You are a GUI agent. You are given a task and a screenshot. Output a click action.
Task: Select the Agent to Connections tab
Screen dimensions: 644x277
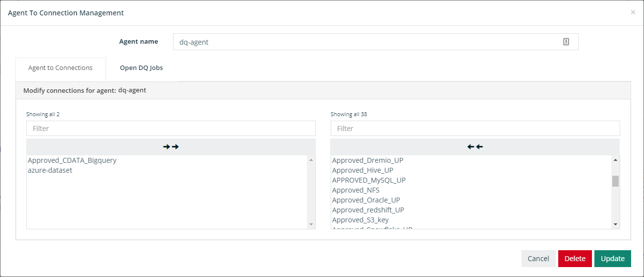60,68
